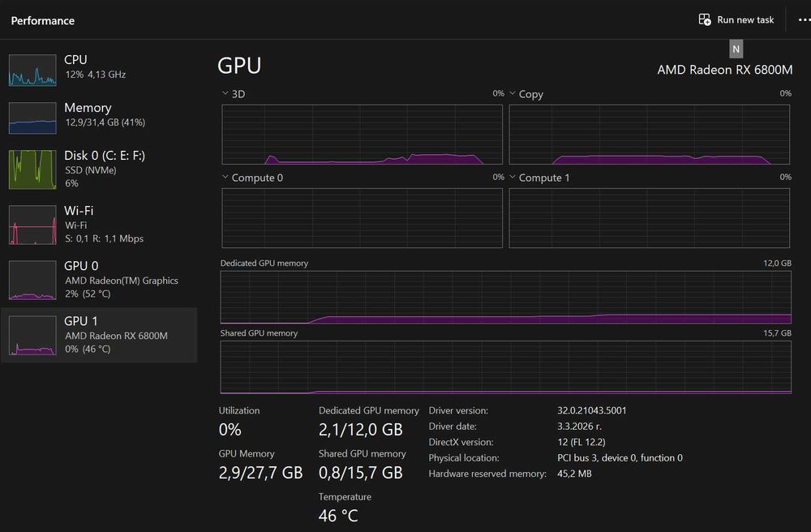
Task: Select the Disk 0 activity thumbnail graph
Action: point(32,169)
